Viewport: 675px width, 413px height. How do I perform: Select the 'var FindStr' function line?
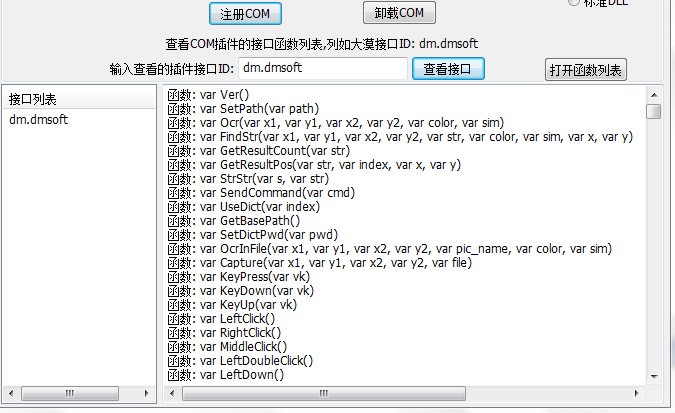coord(400,137)
